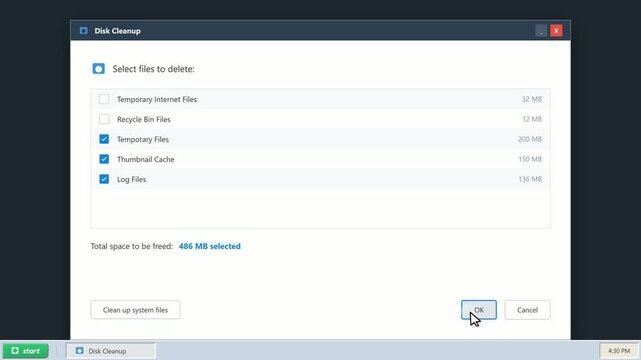Click the 4:30 PM taskbar clock
This screenshot has width=641, height=360.
tap(619, 351)
